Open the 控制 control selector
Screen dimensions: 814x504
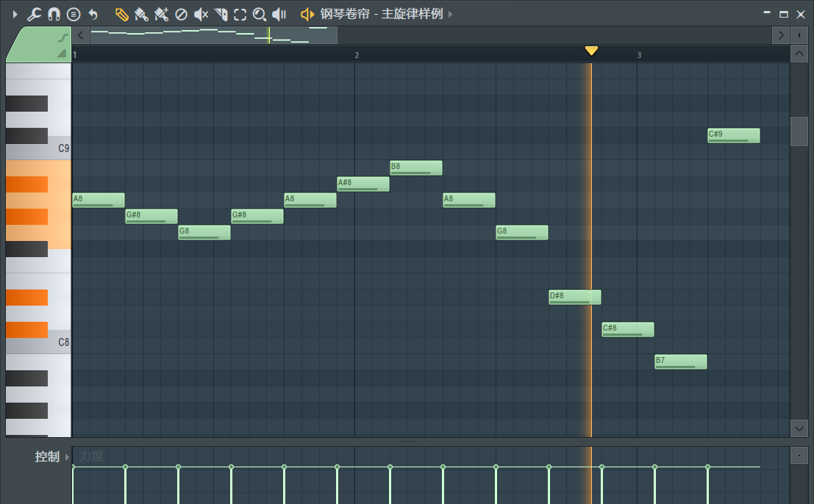click(x=47, y=457)
